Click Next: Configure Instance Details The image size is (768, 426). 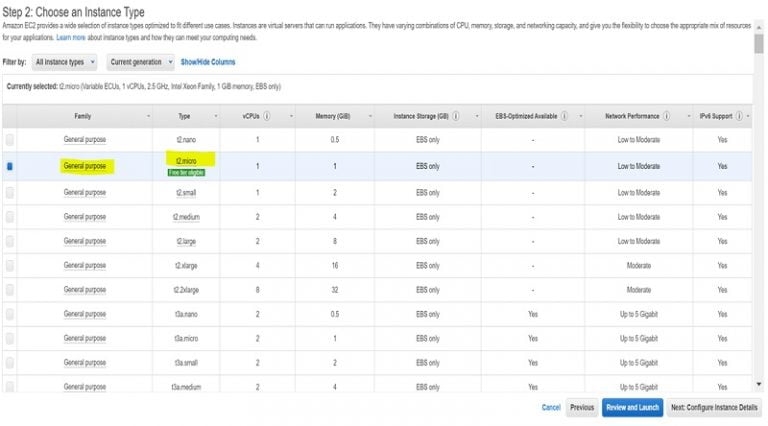(714, 407)
